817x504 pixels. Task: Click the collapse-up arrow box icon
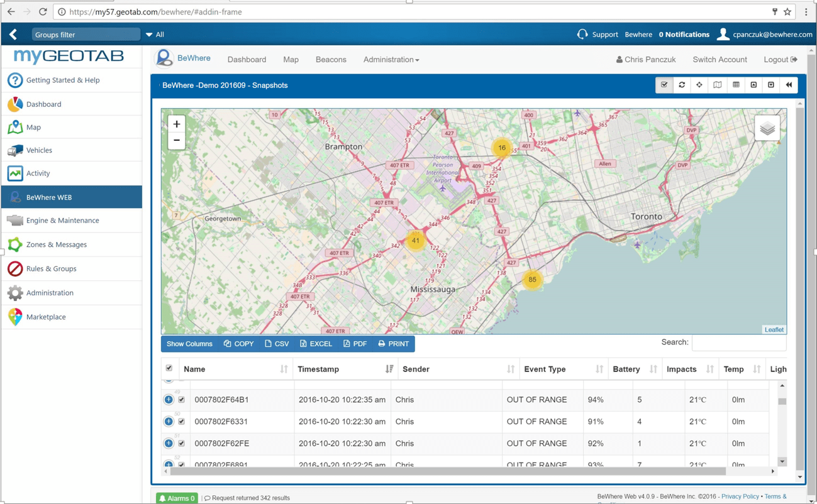pyautogui.click(x=753, y=85)
